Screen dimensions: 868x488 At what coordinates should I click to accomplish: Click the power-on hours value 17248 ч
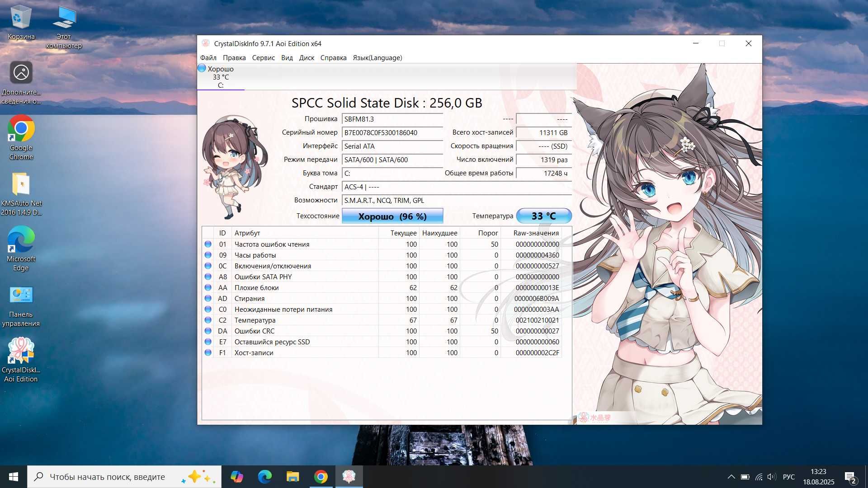tap(544, 174)
